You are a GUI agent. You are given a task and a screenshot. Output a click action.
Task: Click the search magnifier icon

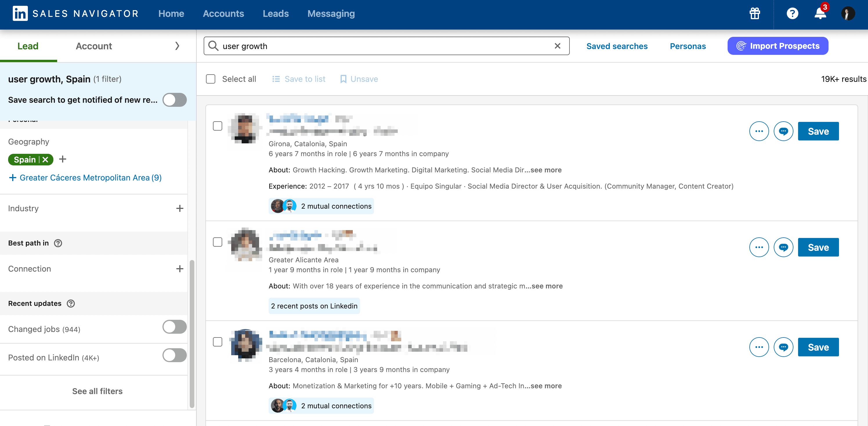tap(213, 46)
